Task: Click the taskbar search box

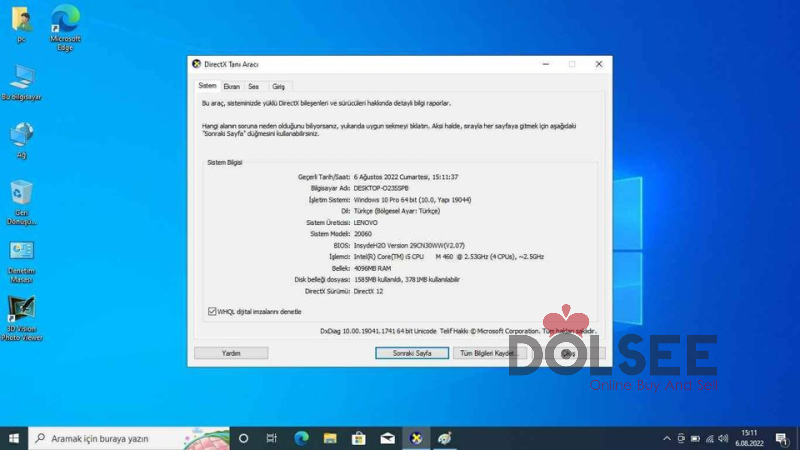Action: click(x=130, y=438)
